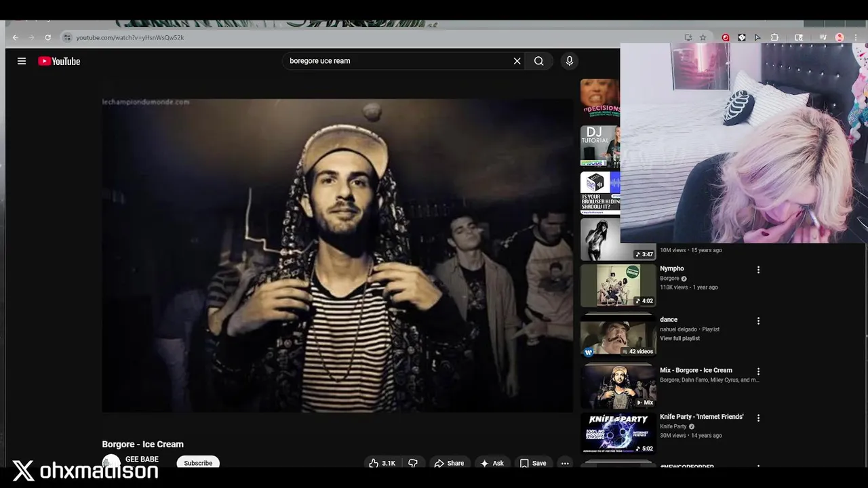
Task: Open the browser extensions puzzle icon
Action: point(774,37)
